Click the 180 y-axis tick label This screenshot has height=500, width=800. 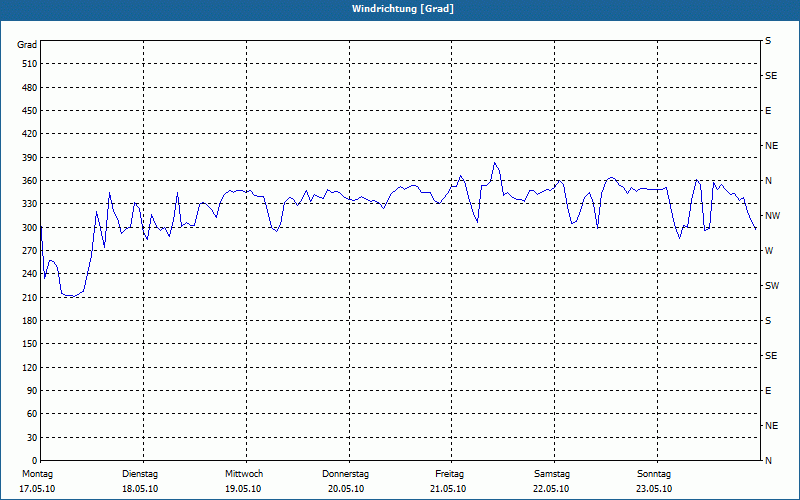click(30, 321)
